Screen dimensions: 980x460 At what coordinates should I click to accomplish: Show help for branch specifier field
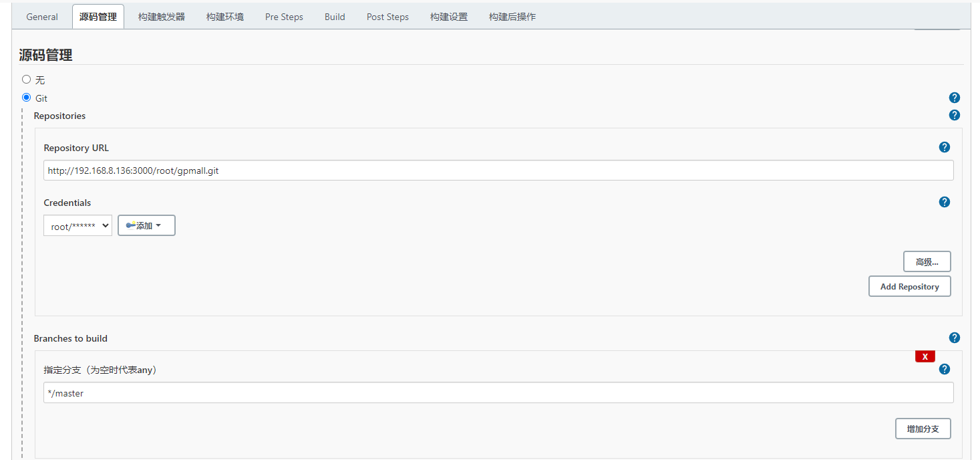[944, 369]
